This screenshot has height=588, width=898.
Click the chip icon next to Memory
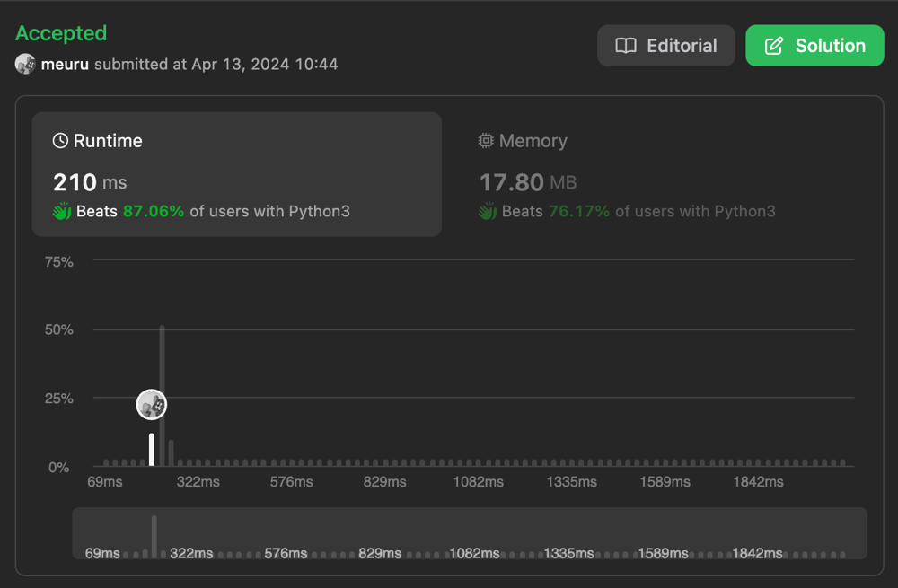click(486, 141)
